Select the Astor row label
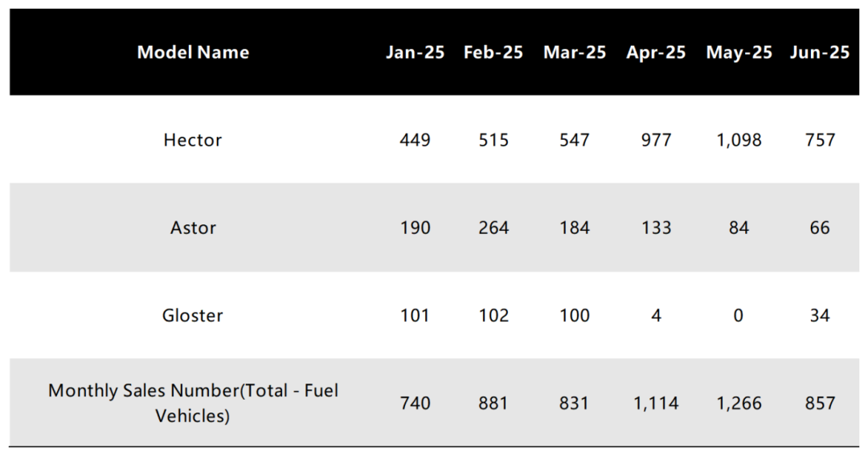The image size is (868, 456). point(193,228)
